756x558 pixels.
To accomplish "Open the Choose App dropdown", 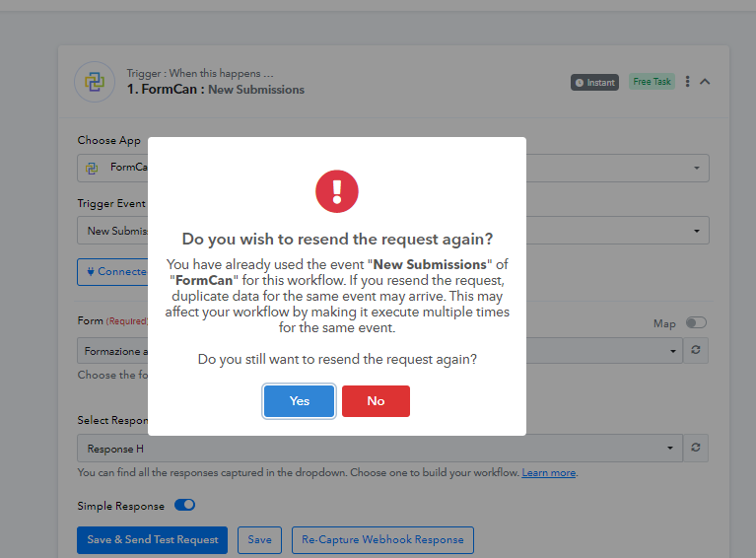I will point(393,168).
